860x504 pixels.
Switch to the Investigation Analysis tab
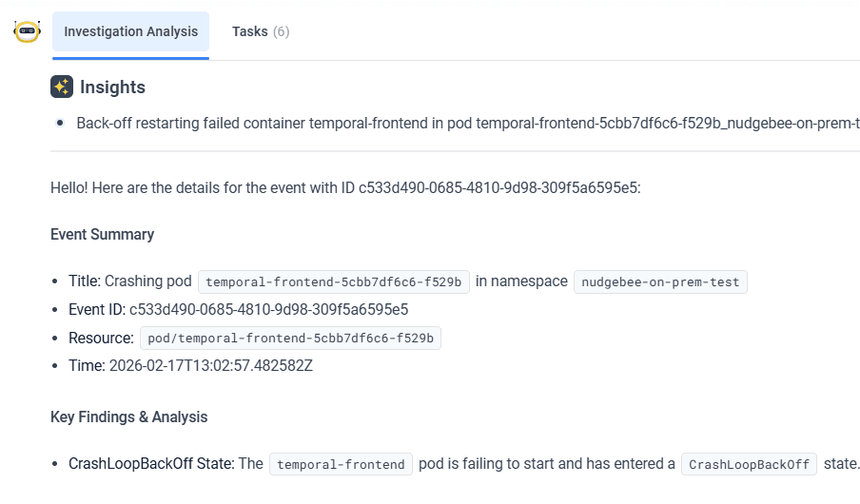131,31
